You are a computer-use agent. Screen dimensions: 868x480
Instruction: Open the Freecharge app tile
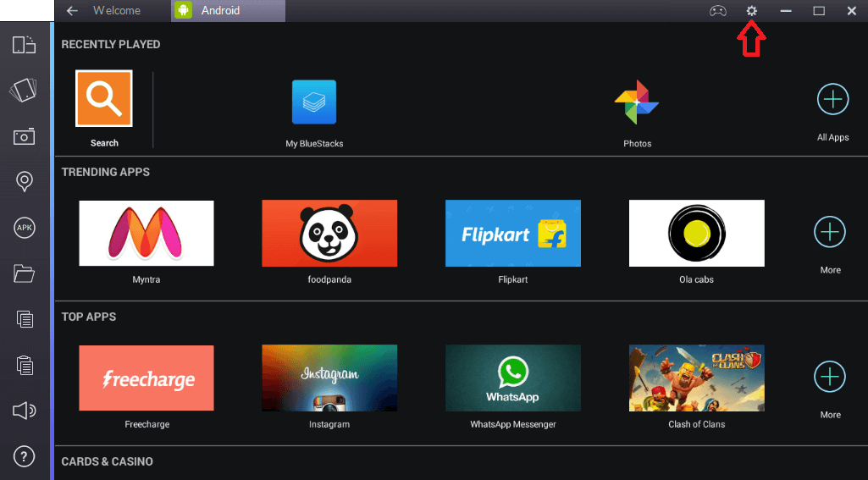[147, 378]
